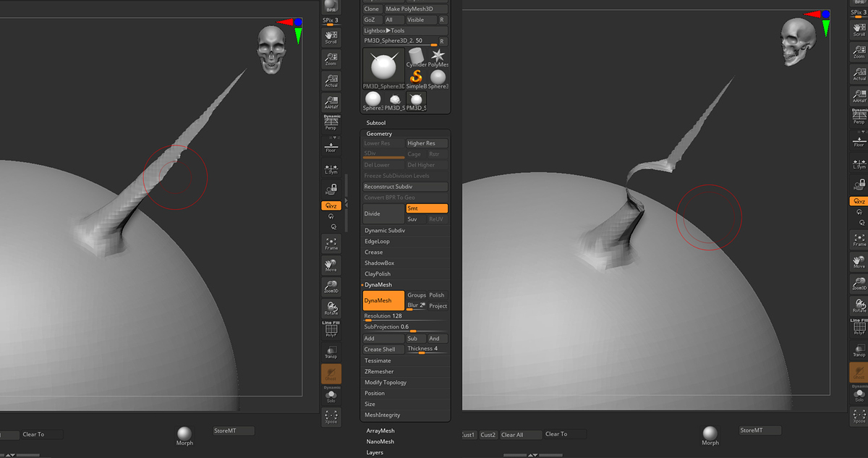Viewport: 868px width, 458px height.
Task: Select the Rotate icon on the far-right shelf
Action: 859,305
